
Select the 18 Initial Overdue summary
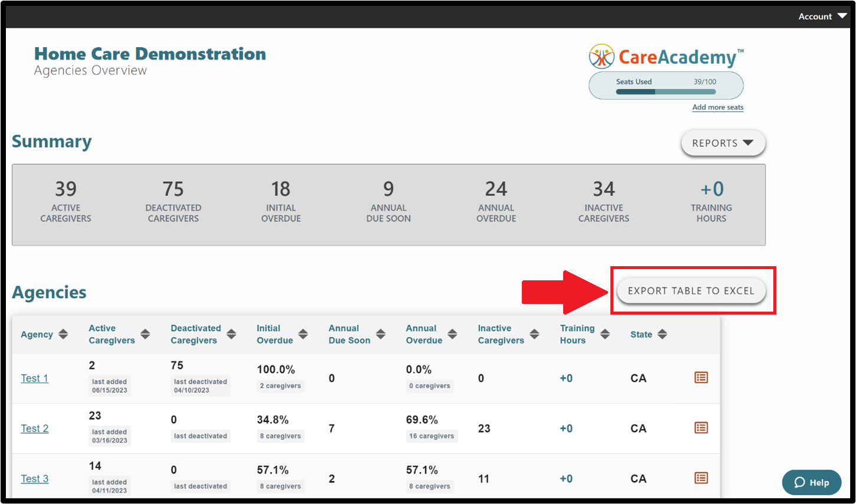pos(281,201)
